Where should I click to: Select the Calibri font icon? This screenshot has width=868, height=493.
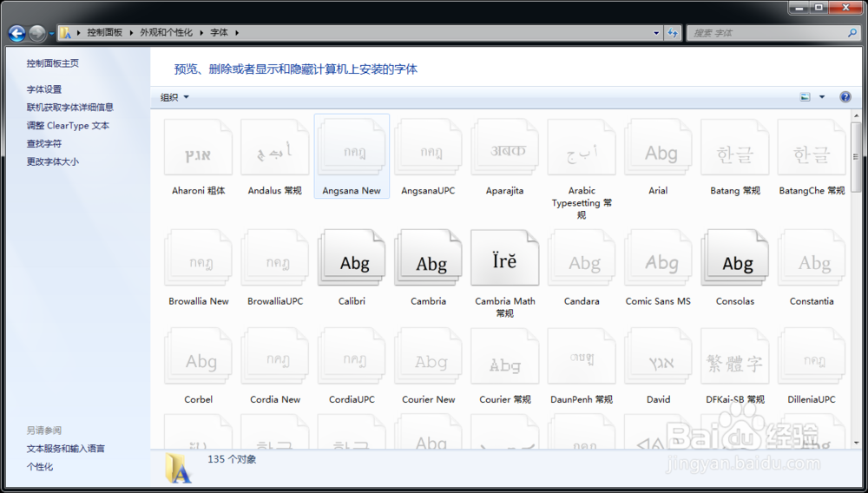(352, 259)
